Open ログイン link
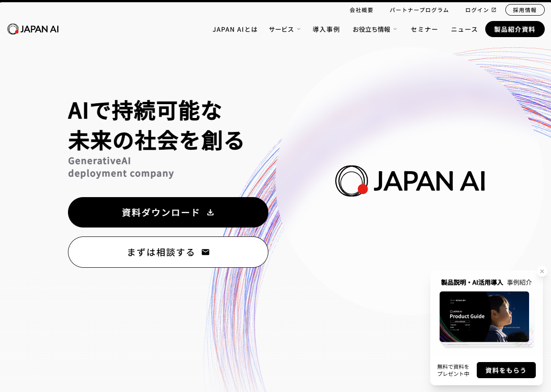Viewport: 551px width, 392px height. pyautogui.click(x=477, y=10)
